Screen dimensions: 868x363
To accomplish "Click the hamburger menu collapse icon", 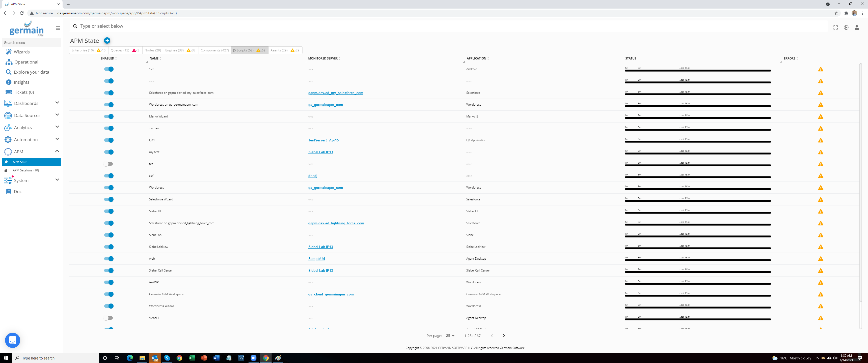I will point(58,28).
